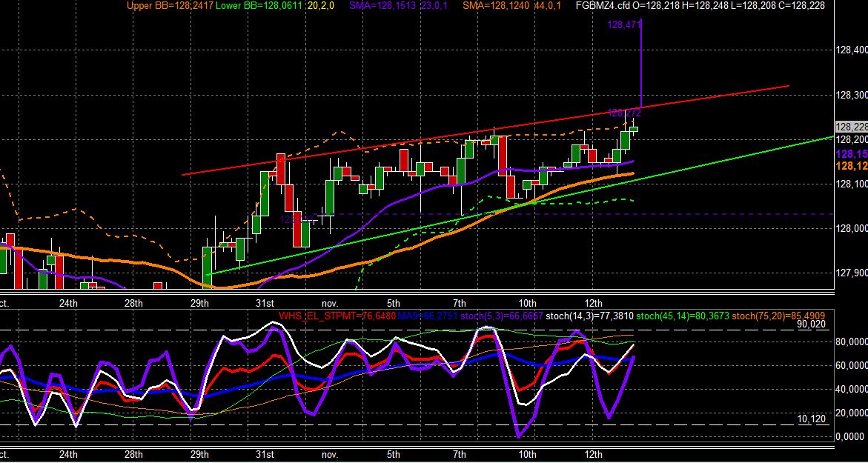Select the green lower channel trendline
Viewport: 868px width, 463px height.
(520, 204)
